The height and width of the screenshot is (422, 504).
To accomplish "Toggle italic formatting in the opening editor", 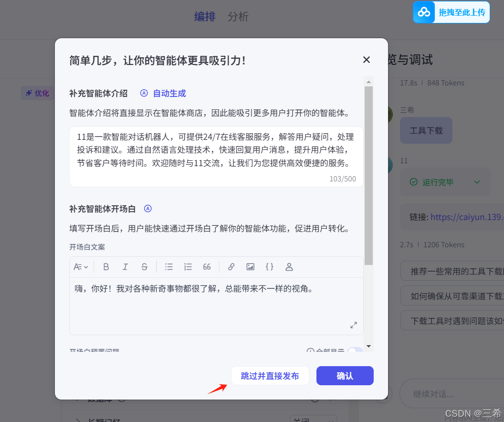I will point(126,267).
